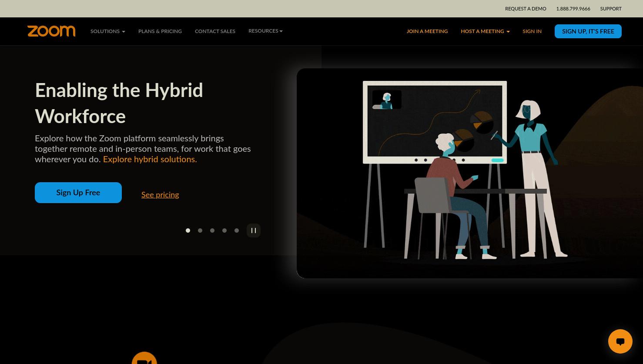The width and height of the screenshot is (643, 364).
Task: Select the fourth carousel dot
Action: [x=224, y=230]
